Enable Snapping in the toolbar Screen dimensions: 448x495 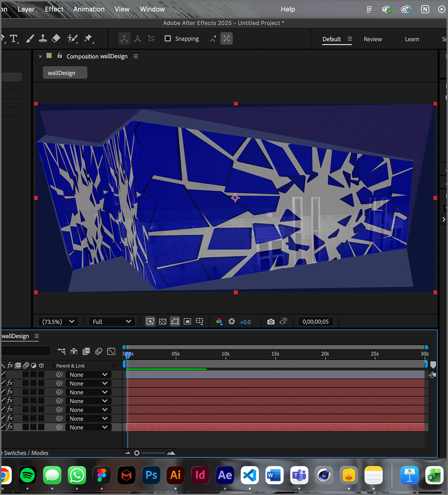pos(168,39)
